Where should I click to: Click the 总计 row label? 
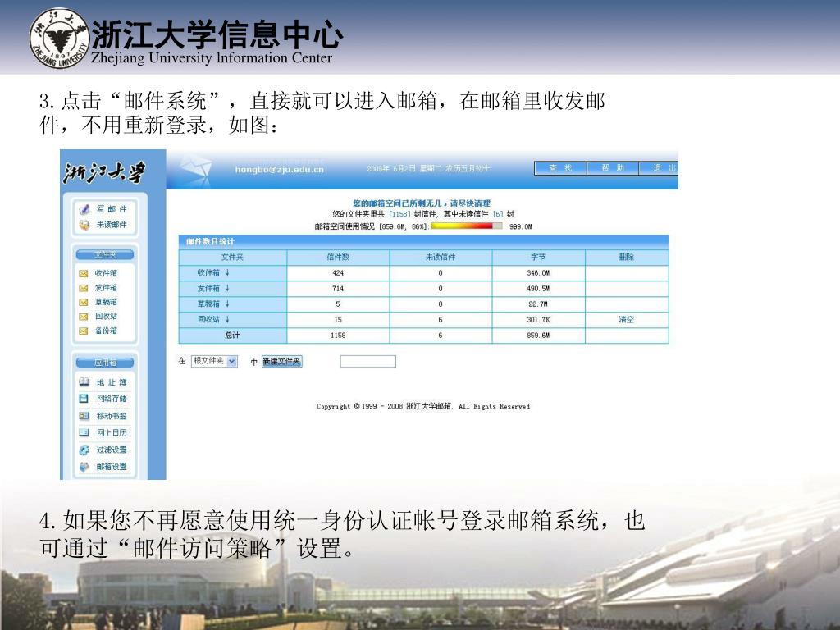pos(232,335)
